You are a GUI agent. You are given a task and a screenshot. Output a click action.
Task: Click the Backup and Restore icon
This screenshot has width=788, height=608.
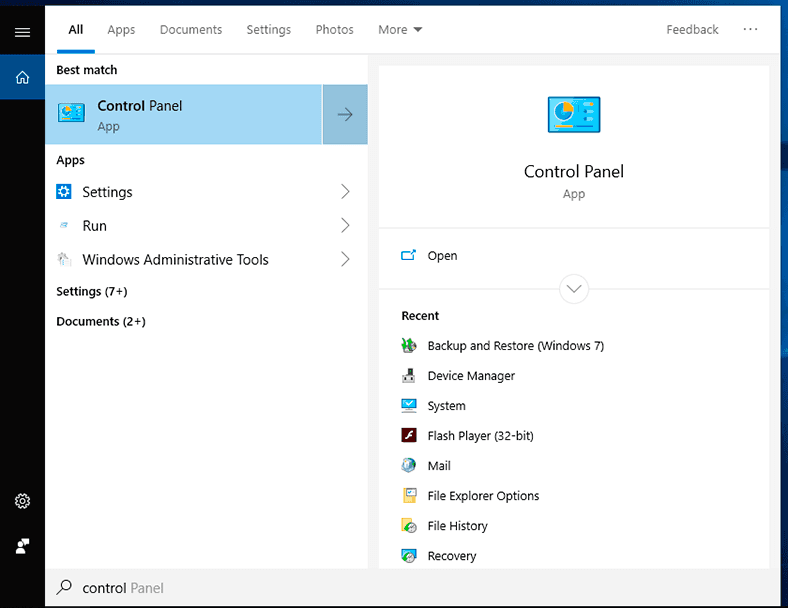[x=409, y=345]
